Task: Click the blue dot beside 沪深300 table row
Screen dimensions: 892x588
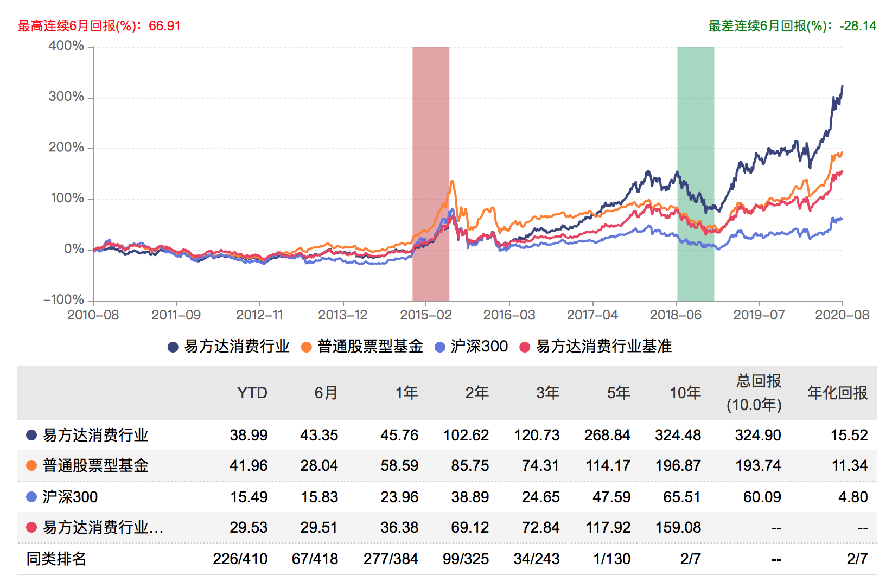Action: [31, 497]
